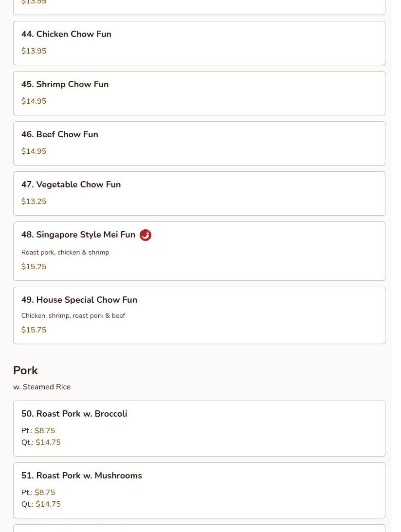The image size is (401, 532).
Task: Click the $14.95 Shrimp Chow Fun price
Action: pos(34,101)
